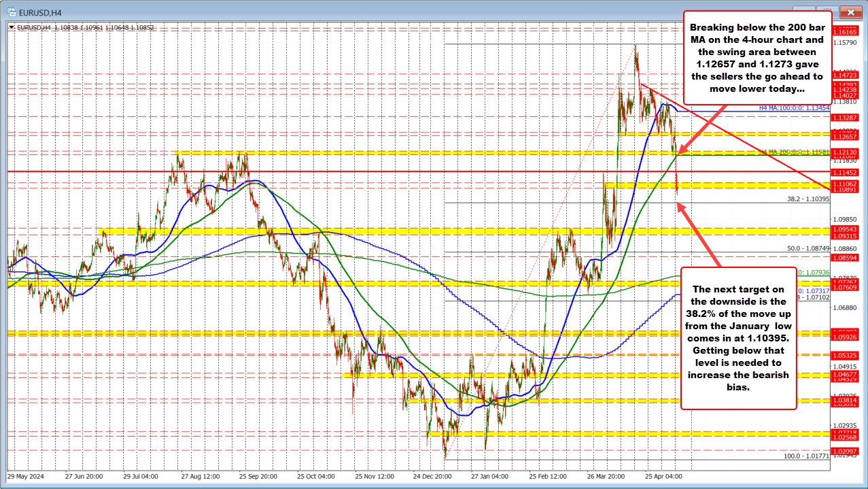Expand the OHLC quote line via the black triangle
Viewport: 868px width, 489px height.
11,27
